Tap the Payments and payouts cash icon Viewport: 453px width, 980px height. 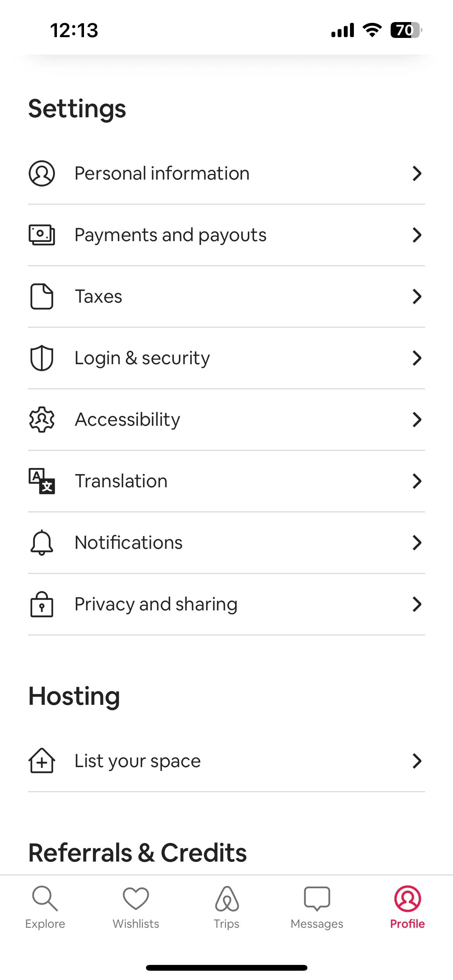pyautogui.click(x=42, y=235)
